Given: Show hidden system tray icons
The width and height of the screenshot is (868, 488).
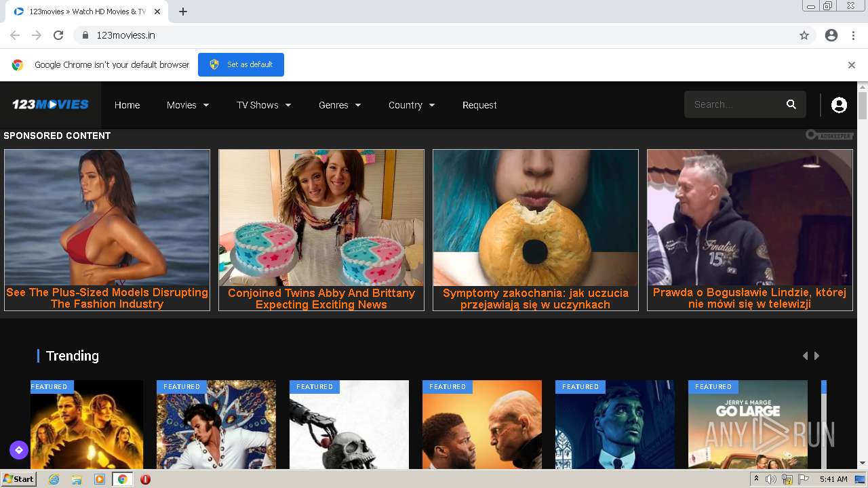Looking at the screenshot, I should tap(756, 479).
